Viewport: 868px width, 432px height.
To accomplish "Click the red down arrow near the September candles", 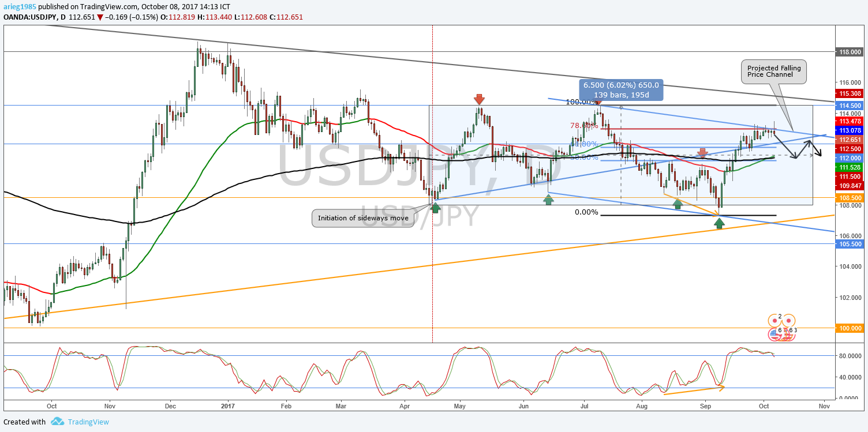I will coord(702,153).
